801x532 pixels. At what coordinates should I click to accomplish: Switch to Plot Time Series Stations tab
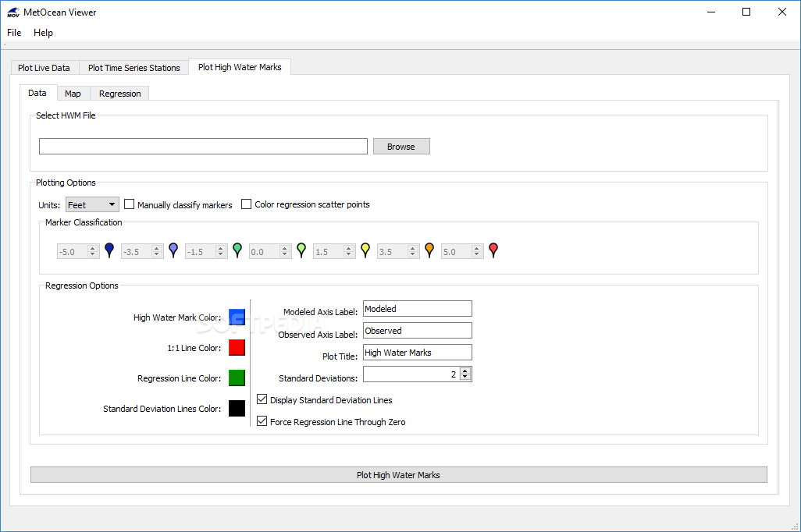(x=133, y=68)
